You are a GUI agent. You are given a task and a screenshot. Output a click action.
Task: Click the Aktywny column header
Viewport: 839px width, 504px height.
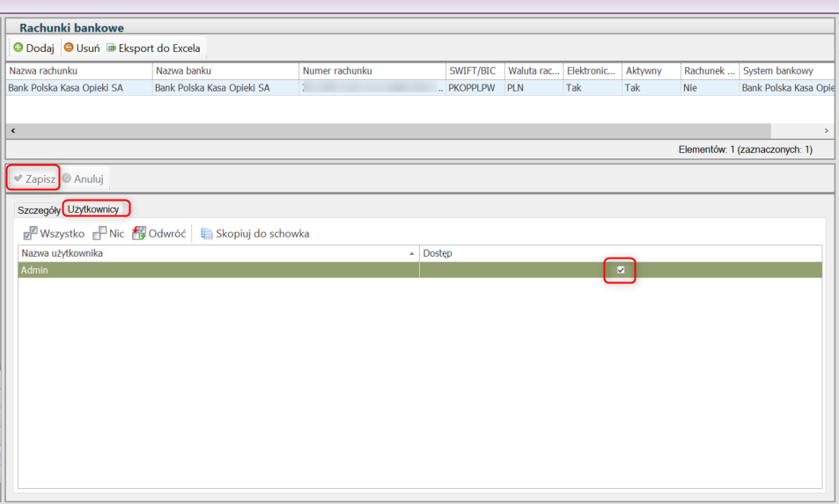[x=651, y=70]
